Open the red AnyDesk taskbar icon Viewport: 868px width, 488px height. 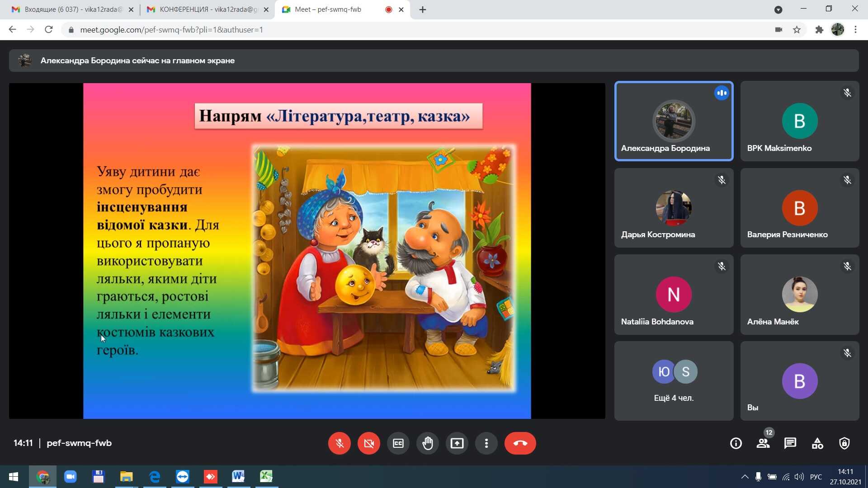pyautogui.click(x=211, y=477)
